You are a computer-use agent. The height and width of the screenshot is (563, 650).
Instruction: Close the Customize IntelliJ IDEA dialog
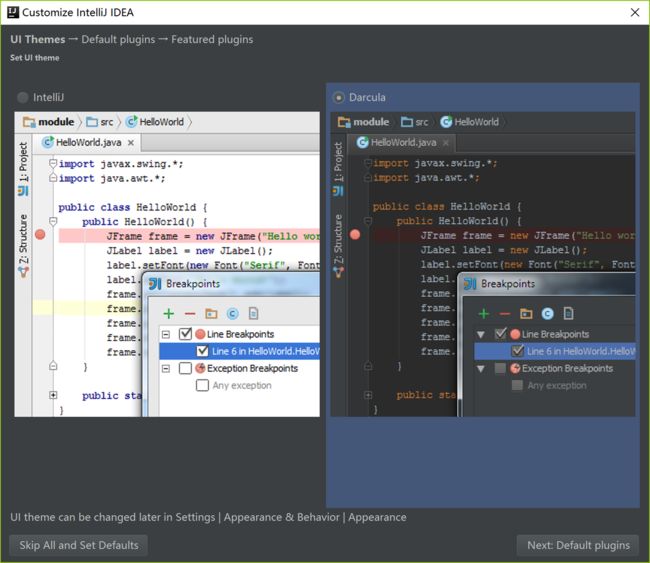pyautogui.click(x=635, y=12)
